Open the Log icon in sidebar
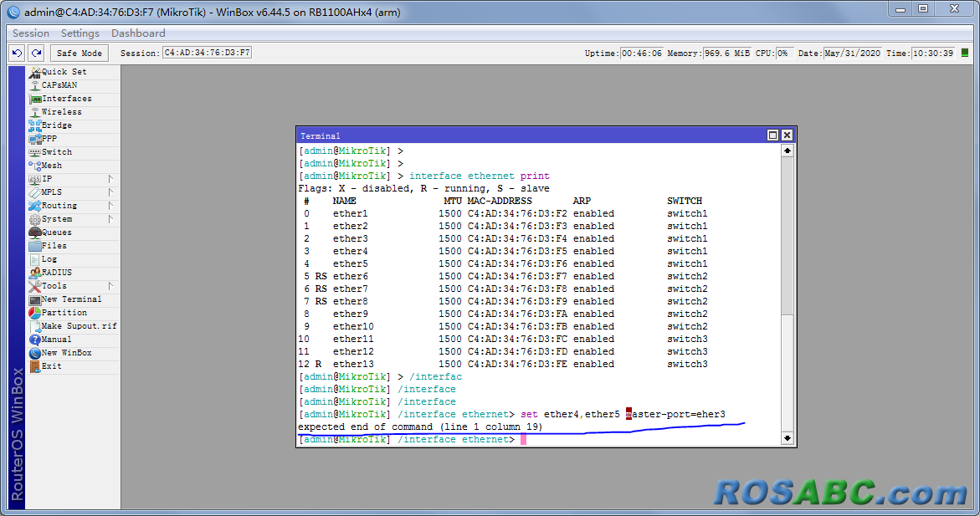980x516 pixels. (34, 259)
